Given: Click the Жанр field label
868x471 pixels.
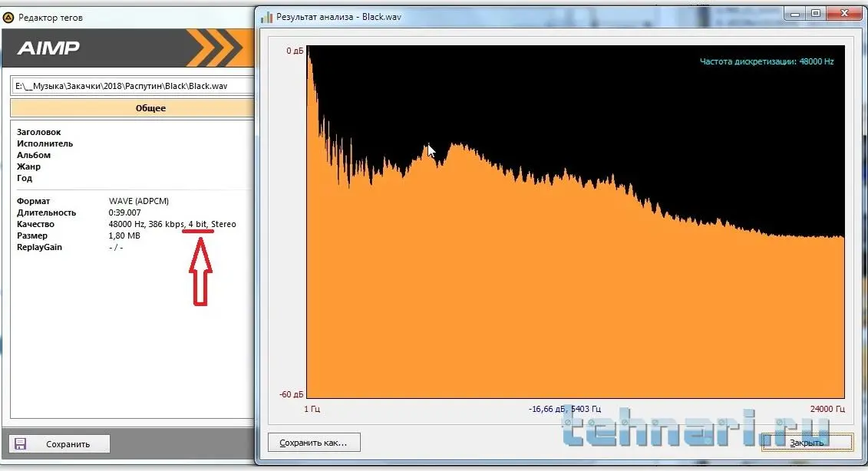Looking at the screenshot, I should click(29, 166).
